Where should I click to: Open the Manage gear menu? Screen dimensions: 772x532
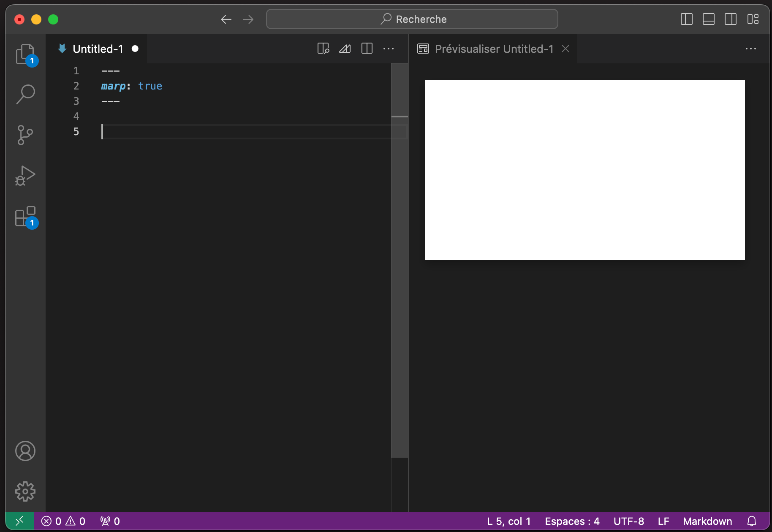tap(25, 491)
